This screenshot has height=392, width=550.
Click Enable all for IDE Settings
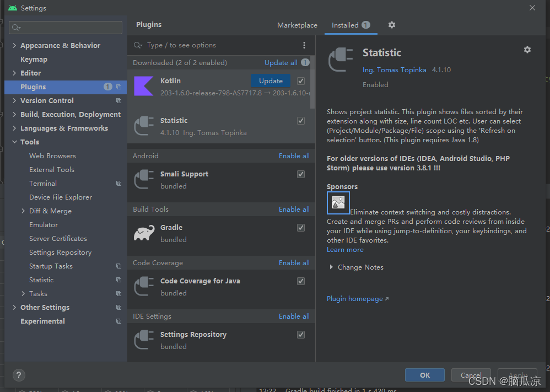click(294, 316)
